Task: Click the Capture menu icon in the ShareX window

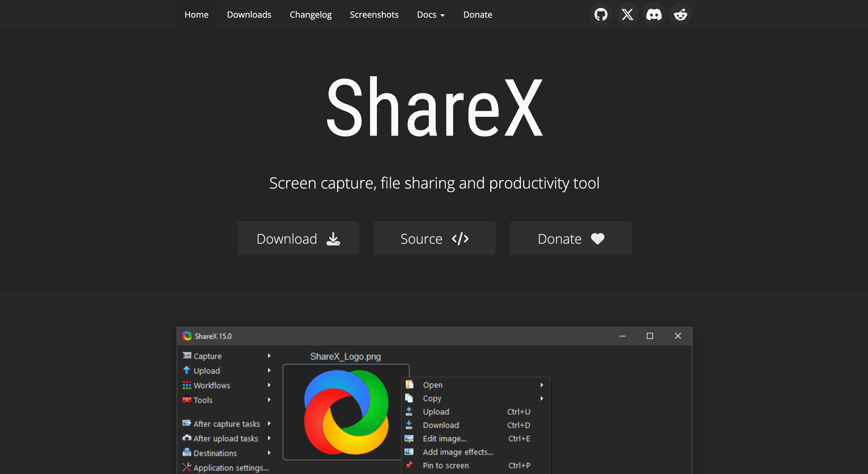Action: click(187, 355)
